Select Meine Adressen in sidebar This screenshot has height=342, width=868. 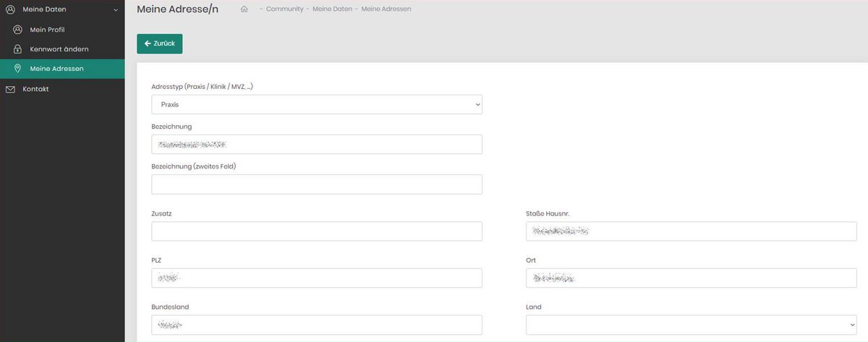62,69
